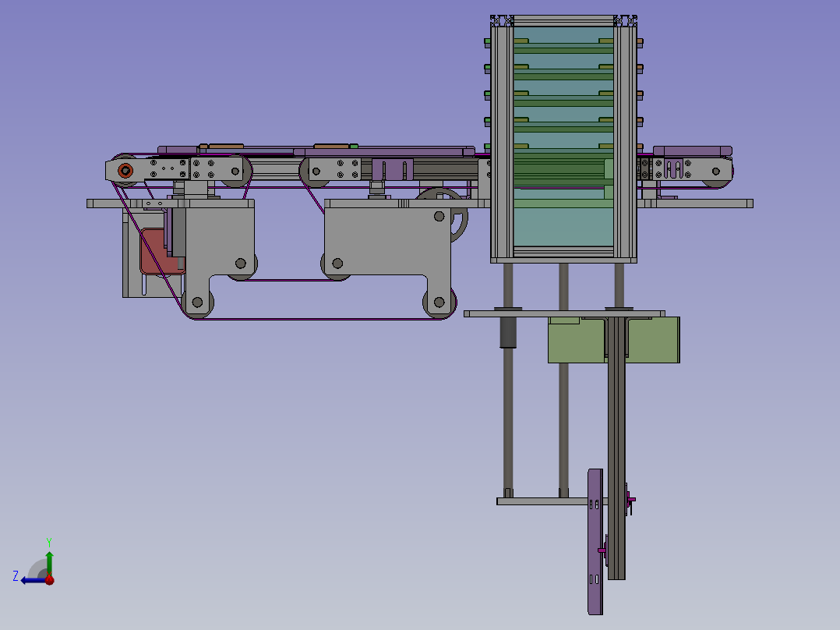Select the bottom-right belt pulley

(439, 303)
